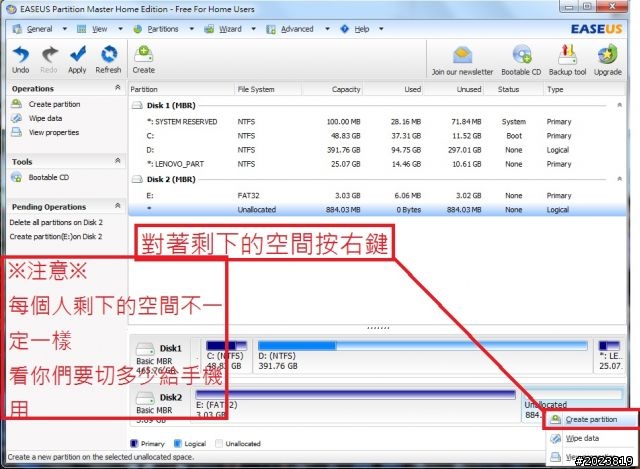Open View properties in Operations panel
The image size is (640, 469).
point(54,132)
